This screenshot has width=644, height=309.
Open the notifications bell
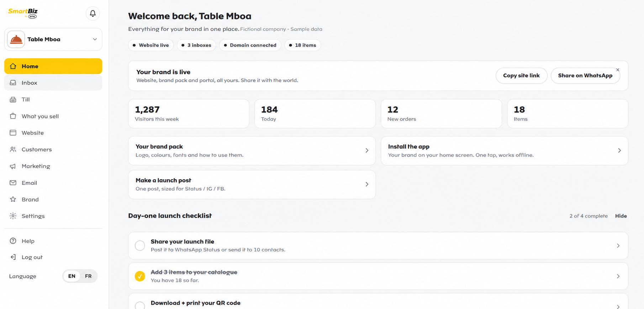click(93, 14)
